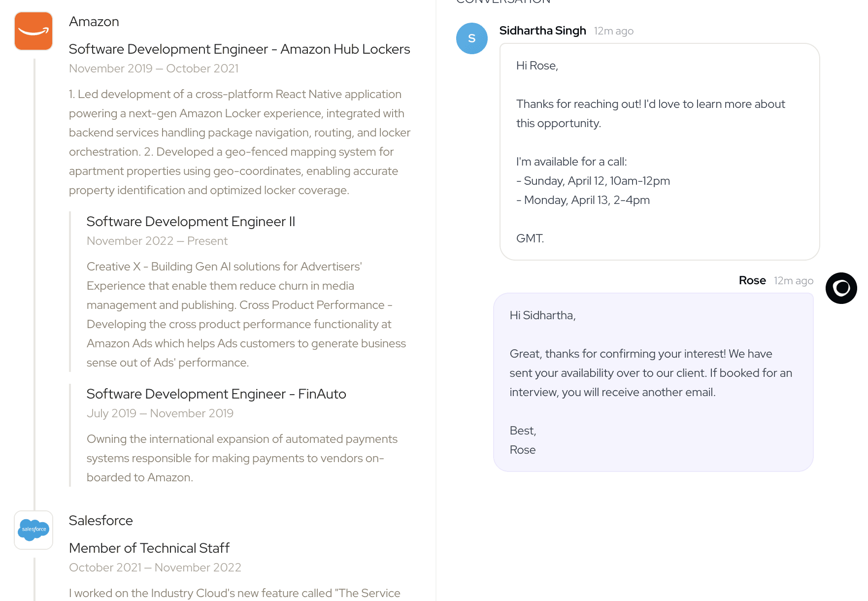Click the Hi Rose greeting line
Image resolution: width=868 pixels, height=601 pixels.
point(537,66)
